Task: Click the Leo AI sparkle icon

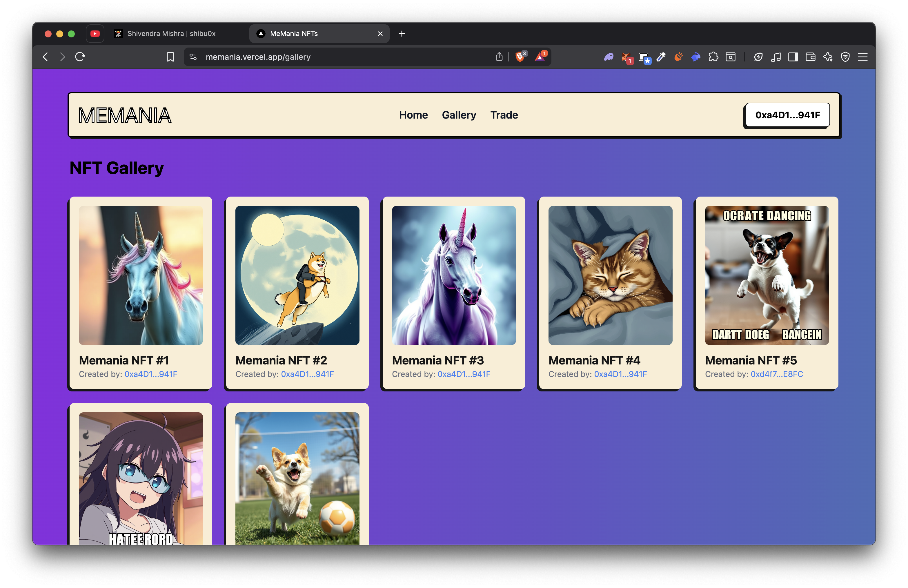Action: click(x=828, y=57)
